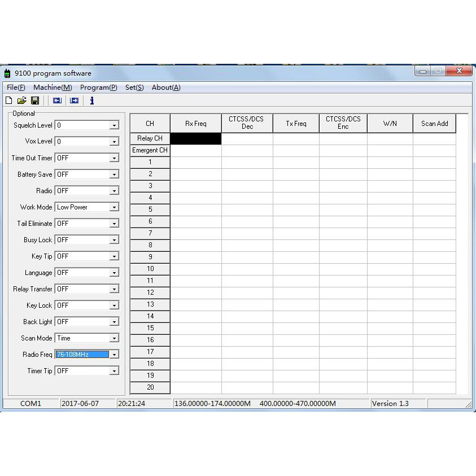This screenshot has width=476, height=476.
Task: Select the Relay CH Rx Freq cell
Action: click(196, 138)
